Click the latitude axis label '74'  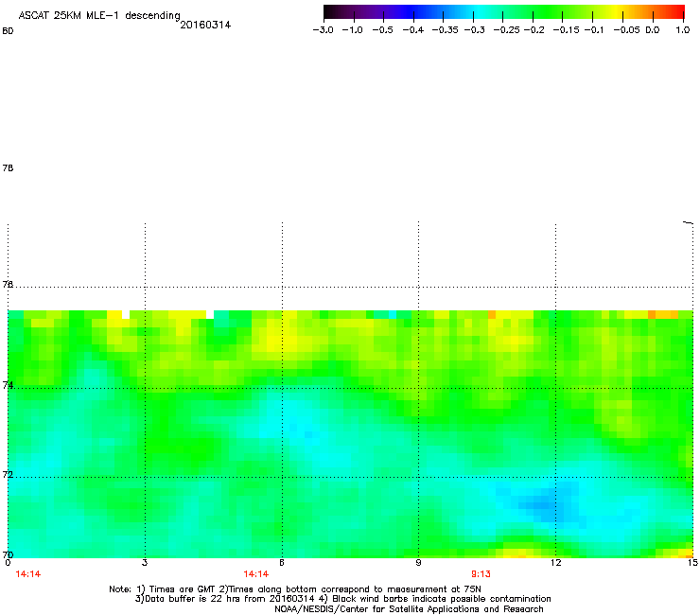pyautogui.click(x=8, y=385)
